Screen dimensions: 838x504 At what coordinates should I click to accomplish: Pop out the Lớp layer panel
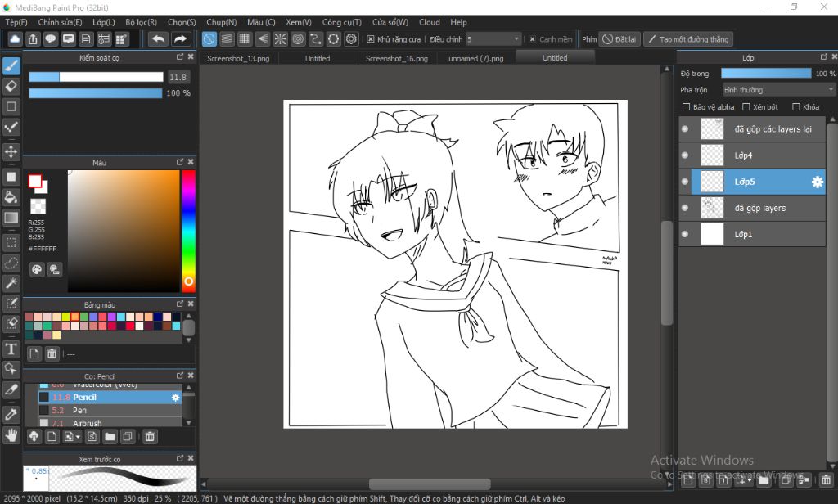(x=823, y=56)
